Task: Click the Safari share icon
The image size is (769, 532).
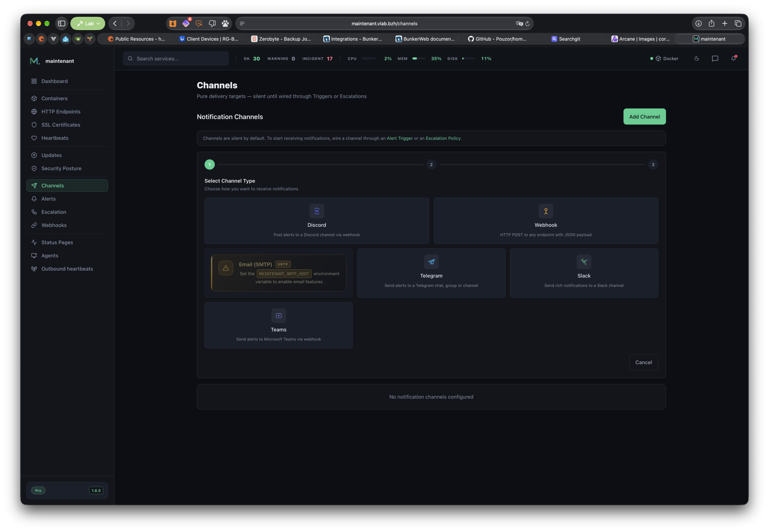Action: (x=711, y=23)
